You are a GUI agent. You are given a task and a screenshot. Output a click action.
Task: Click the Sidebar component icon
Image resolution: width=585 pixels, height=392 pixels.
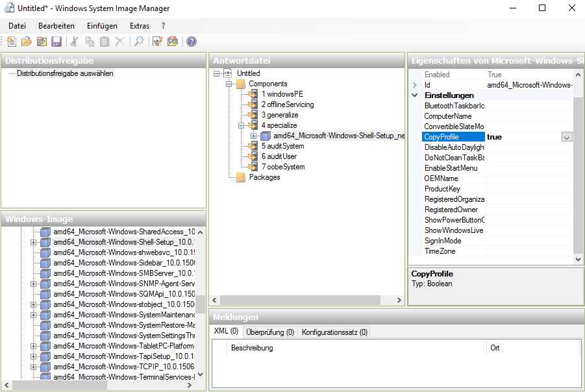click(x=45, y=263)
